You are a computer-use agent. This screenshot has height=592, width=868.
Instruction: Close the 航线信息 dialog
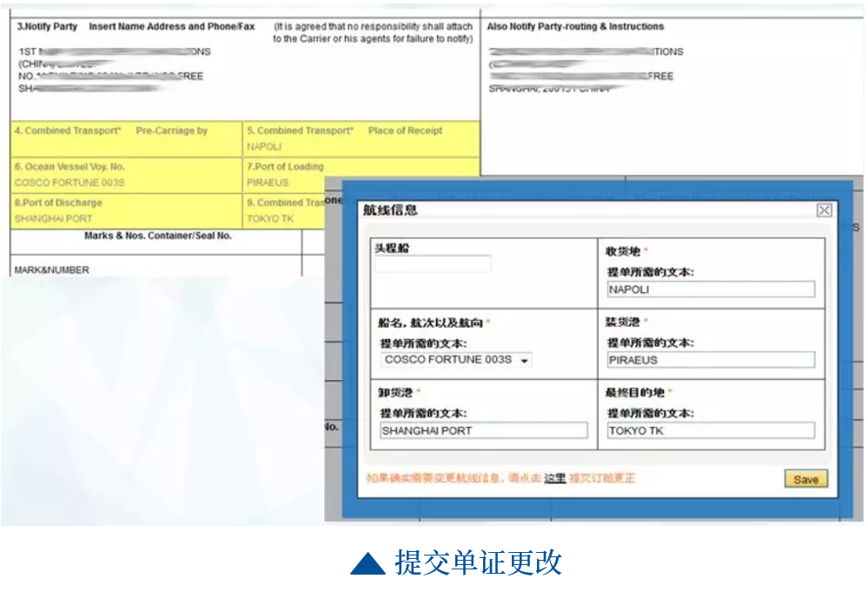tap(824, 210)
